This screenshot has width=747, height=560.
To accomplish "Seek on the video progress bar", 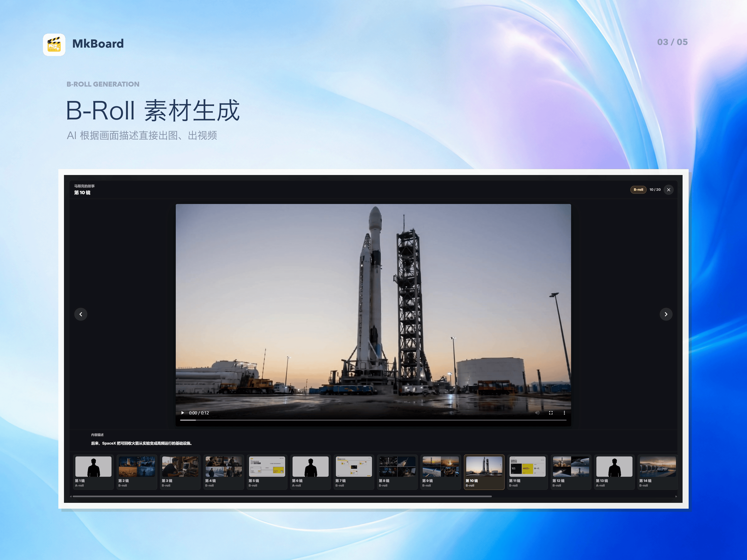I will coord(373,420).
